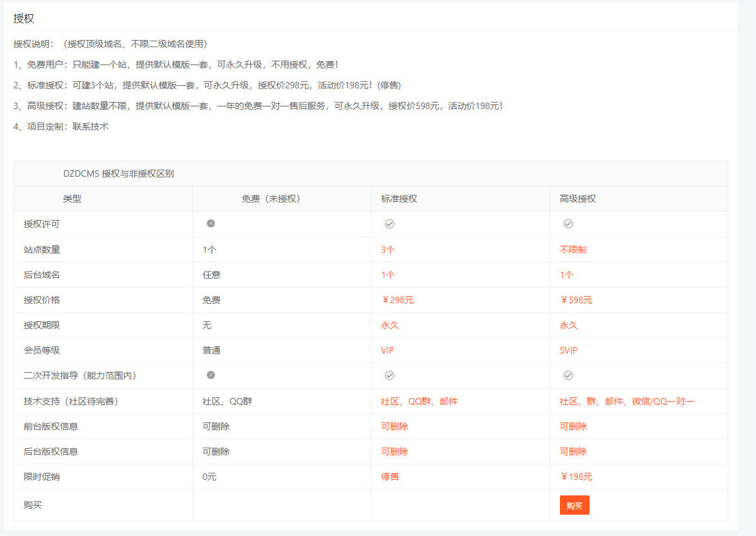
Task: Click the 授权许可 row label
Action: click(x=42, y=224)
